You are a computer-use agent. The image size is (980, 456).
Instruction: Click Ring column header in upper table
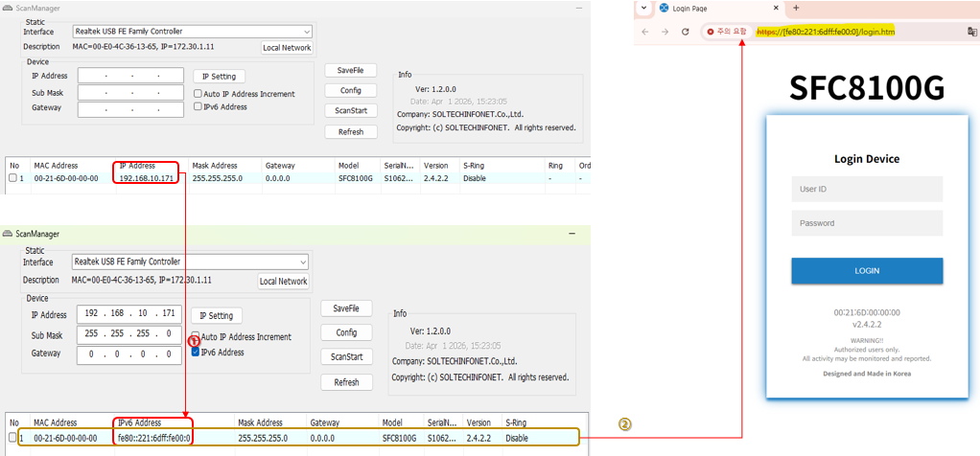tap(555, 166)
